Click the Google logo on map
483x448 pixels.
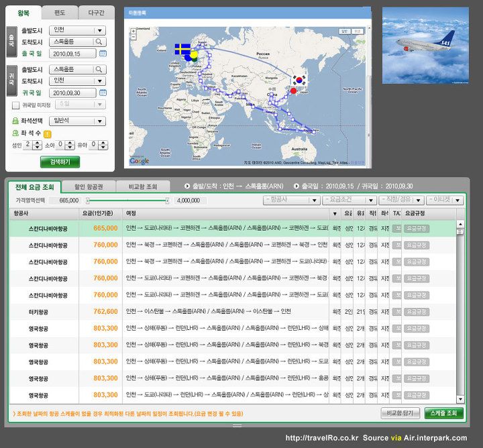pyautogui.click(x=140, y=161)
